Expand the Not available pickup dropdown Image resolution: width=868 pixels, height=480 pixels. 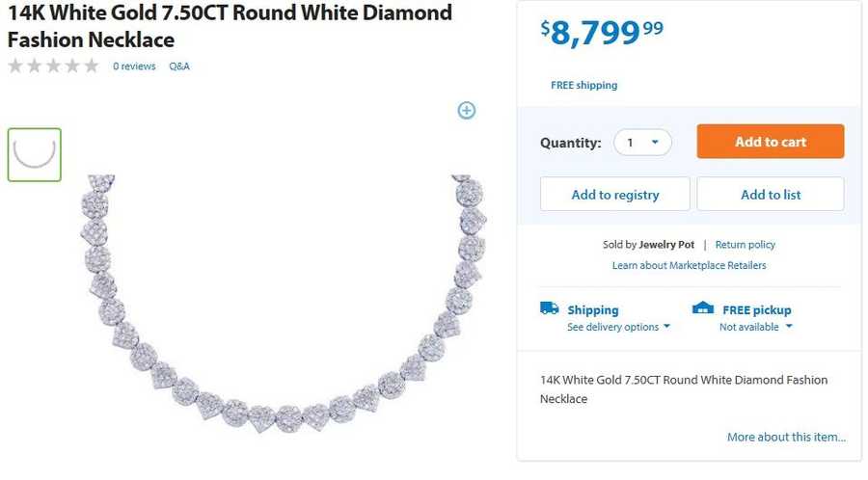coord(756,327)
